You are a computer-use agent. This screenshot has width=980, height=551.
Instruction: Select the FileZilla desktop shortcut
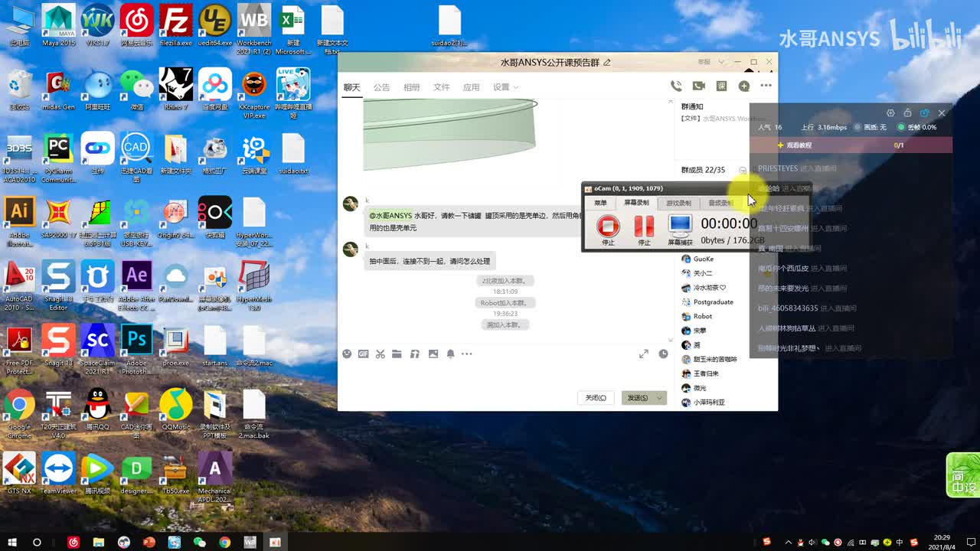(176, 25)
